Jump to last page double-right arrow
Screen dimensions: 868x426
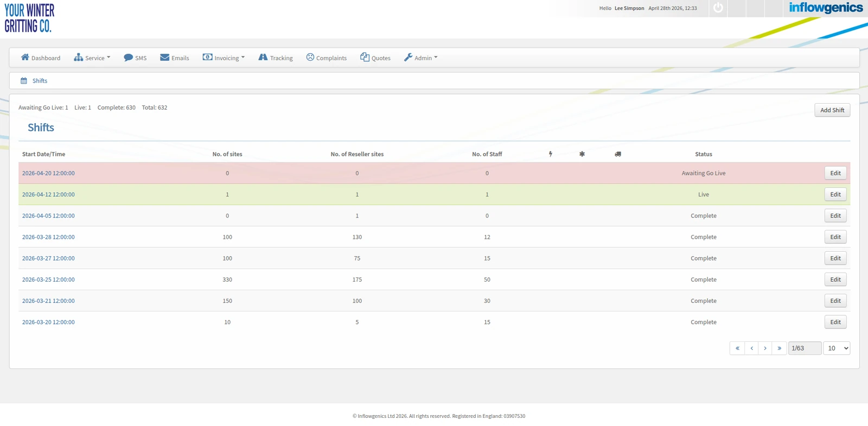[x=779, y=348]
